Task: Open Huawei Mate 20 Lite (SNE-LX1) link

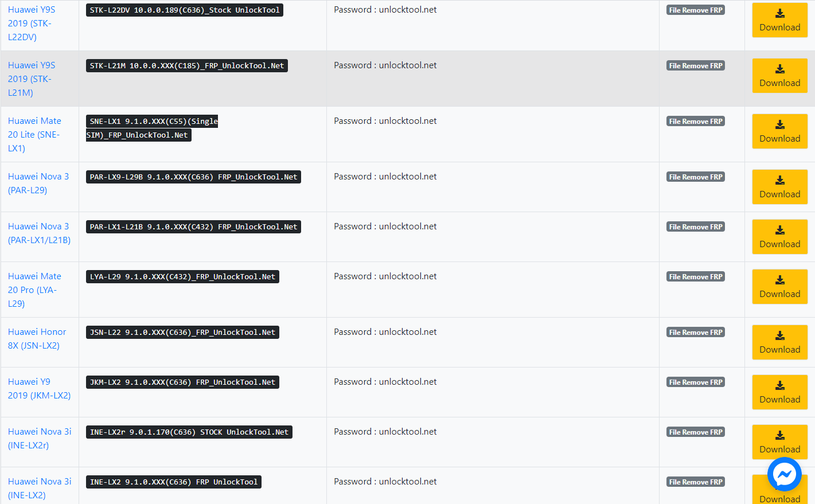Action: [x=34, y=135]
